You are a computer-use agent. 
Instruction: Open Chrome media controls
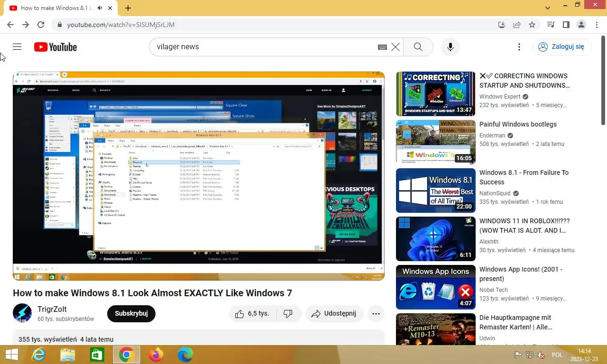[x=551, y=25]
